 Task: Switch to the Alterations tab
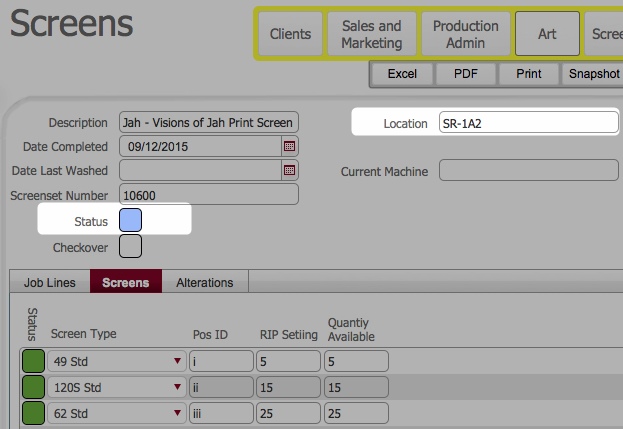(x=205, y=283)
